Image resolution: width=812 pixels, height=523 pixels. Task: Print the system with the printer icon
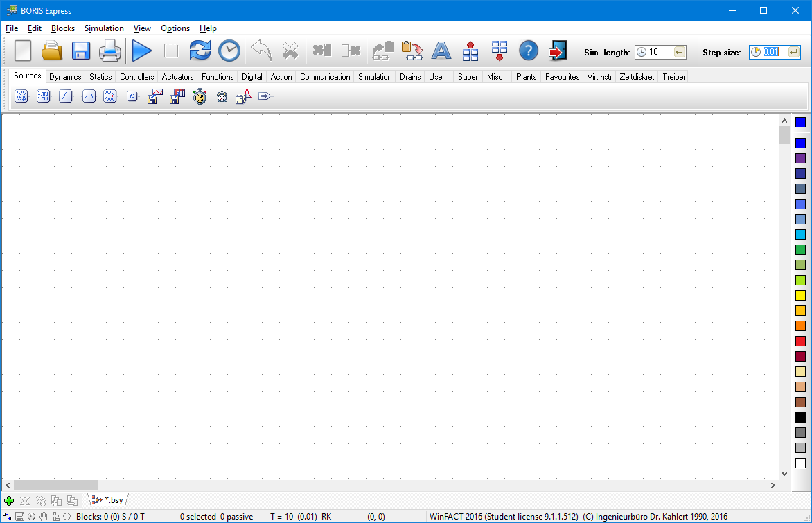(x=109, y=51)
